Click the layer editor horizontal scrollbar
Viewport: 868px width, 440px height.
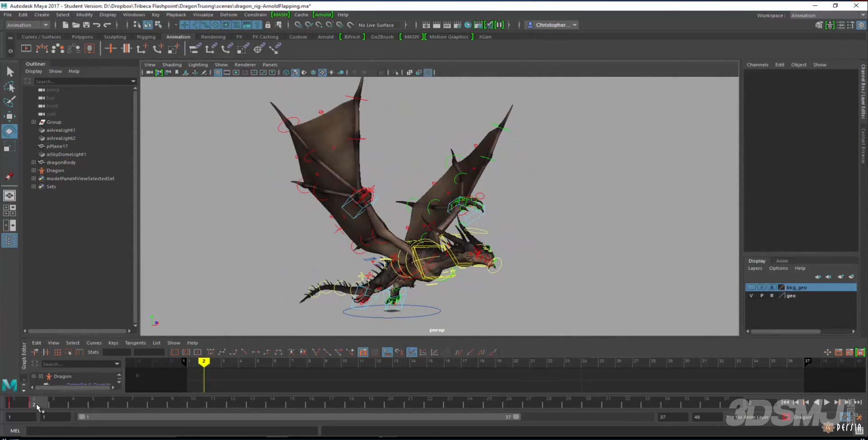pyautogui.click(x=787, y=331)
